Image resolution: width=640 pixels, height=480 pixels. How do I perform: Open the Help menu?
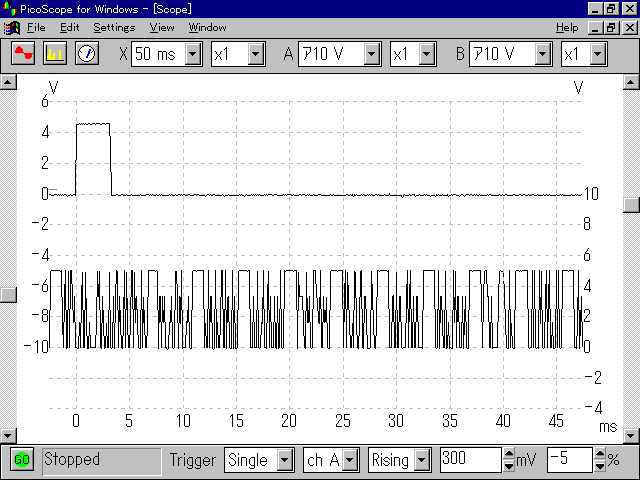point(567,28)
